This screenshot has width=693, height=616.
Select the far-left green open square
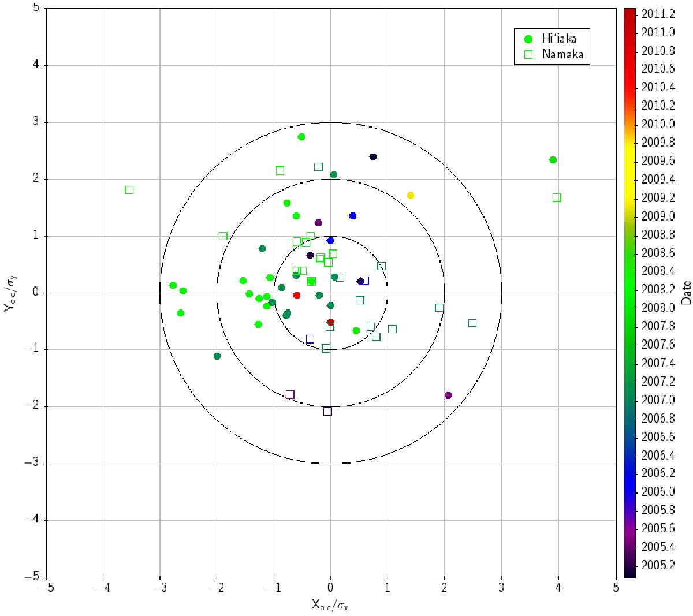(129, 190)
